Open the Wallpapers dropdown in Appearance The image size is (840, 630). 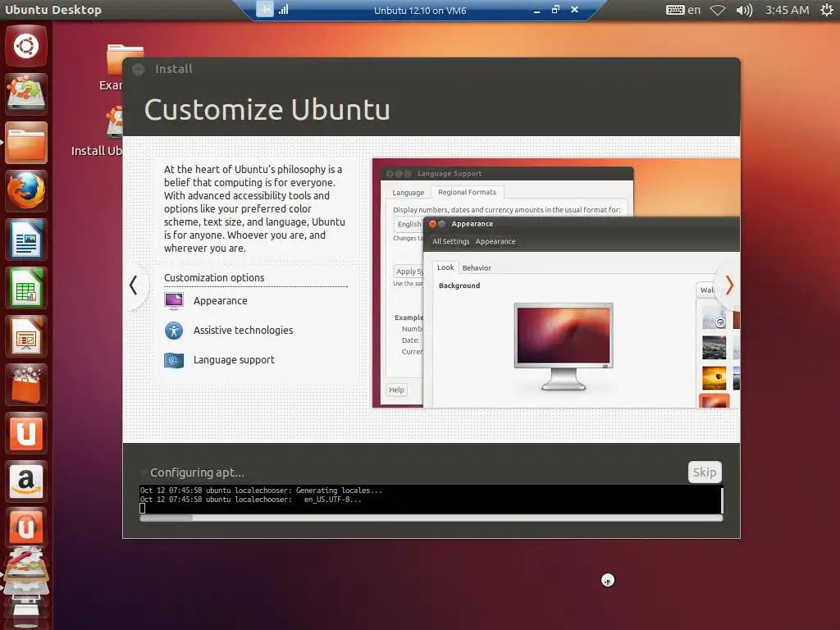coord(707,290)
